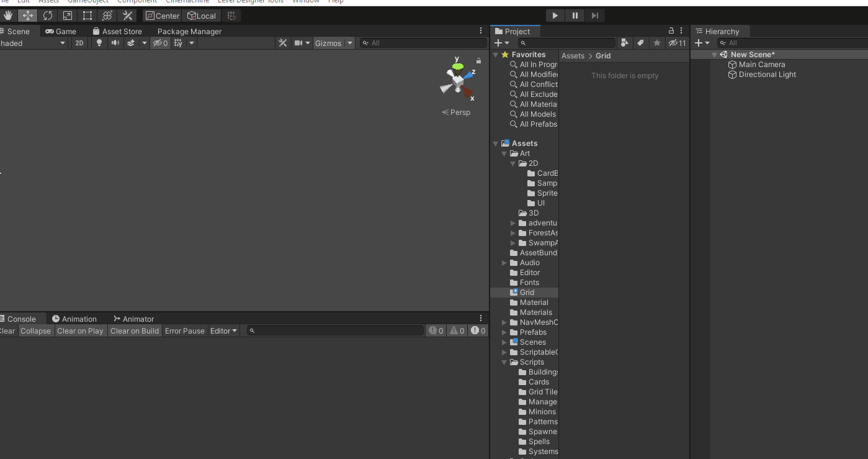Image resolution: width=868 pixels, height=459 pixels.
Task: Toggle Collapse in the Console
Action: pos(36,330)
